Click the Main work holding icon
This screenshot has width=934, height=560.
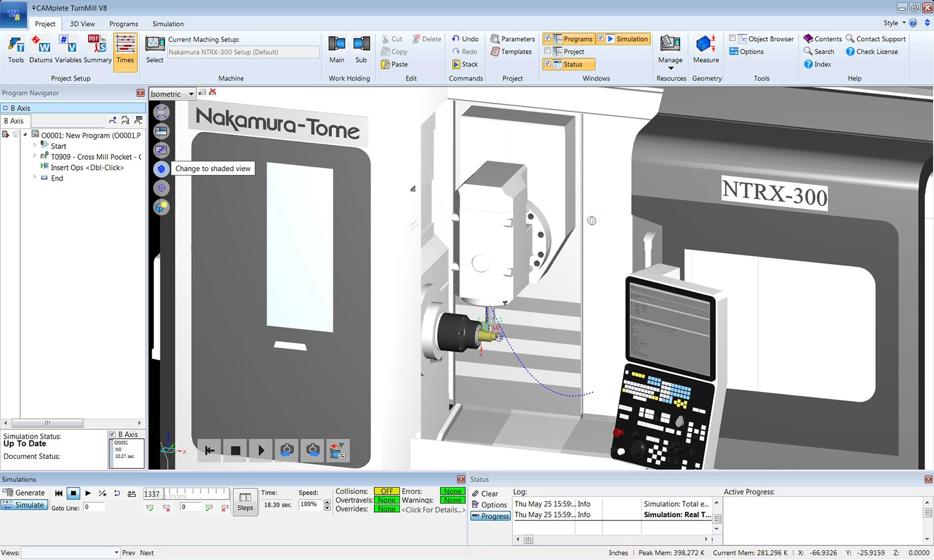[337, 50]
